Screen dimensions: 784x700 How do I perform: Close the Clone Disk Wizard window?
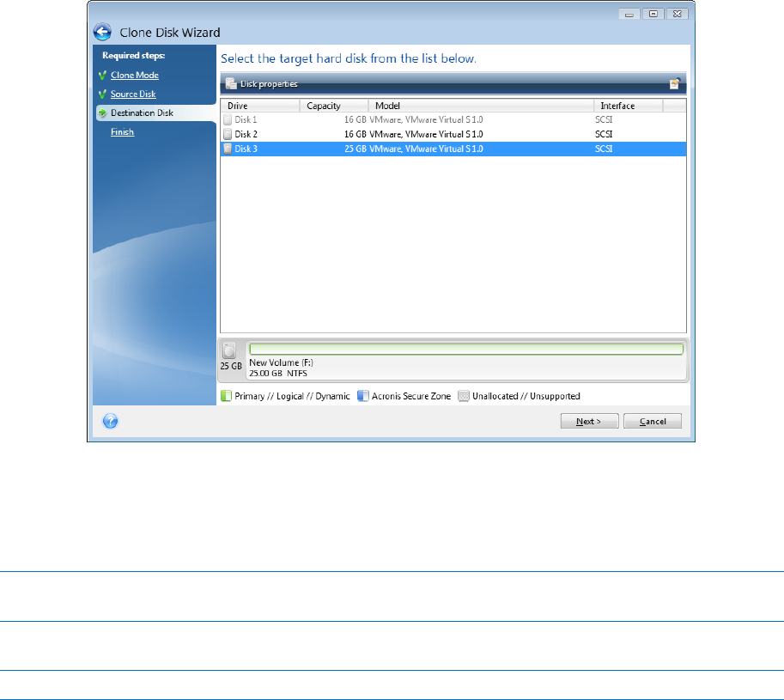pos(678,14)
